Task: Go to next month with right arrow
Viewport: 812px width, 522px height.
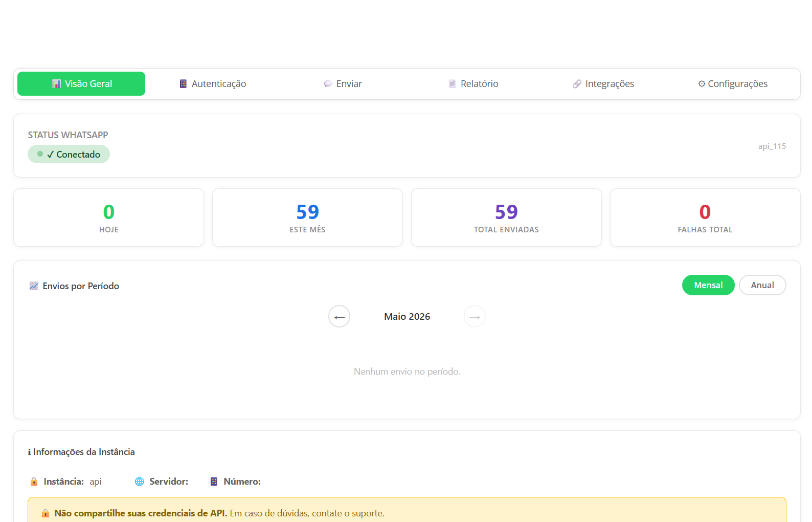Action: [475, 316]
